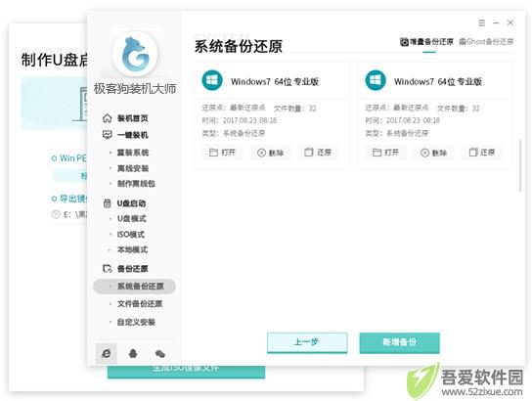Click 删除 on the first Windows7 backup
The width and height of the screenshot is (532, 401).
pos(271,153)
